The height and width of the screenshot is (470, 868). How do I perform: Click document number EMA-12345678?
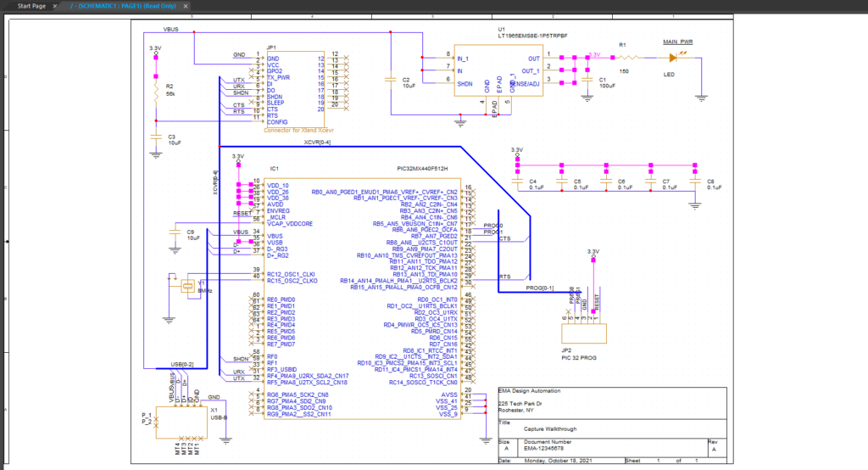(543, 449)
